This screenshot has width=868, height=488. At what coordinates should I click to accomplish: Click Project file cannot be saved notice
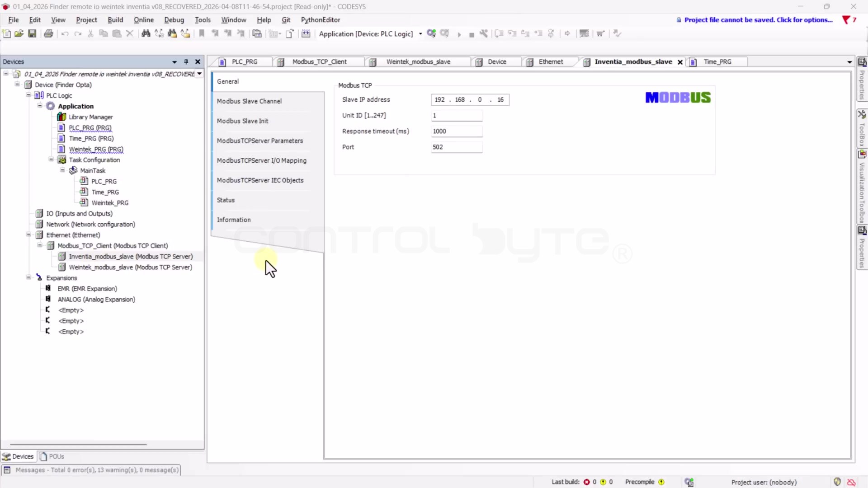coord(758,20)
